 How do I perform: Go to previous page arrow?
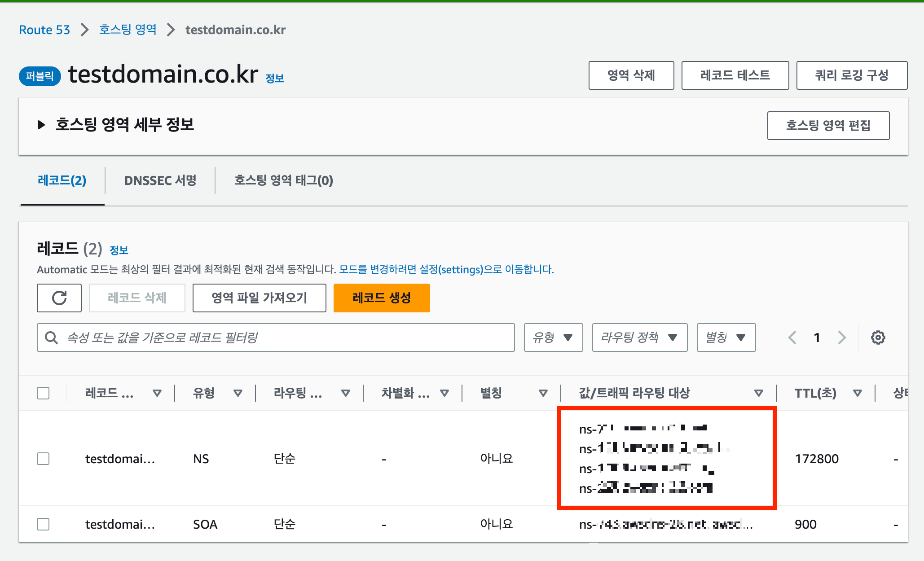[792, 337]
